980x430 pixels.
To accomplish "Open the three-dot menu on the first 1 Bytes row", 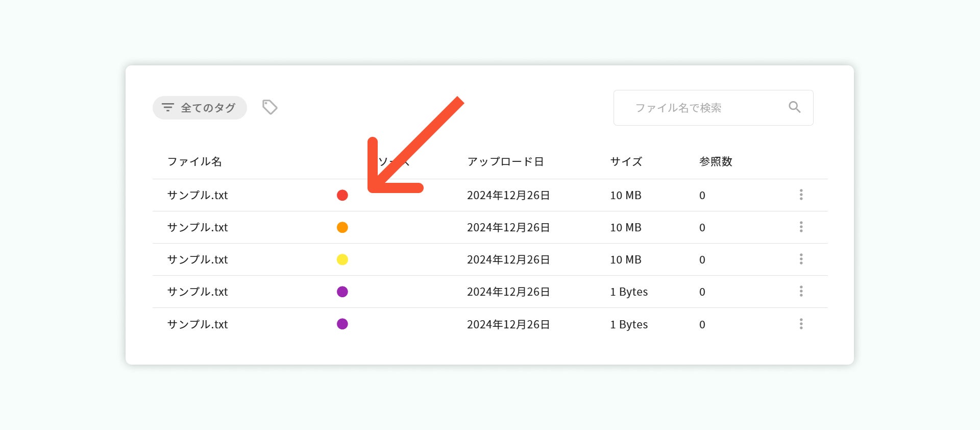I will click(801, 291).
